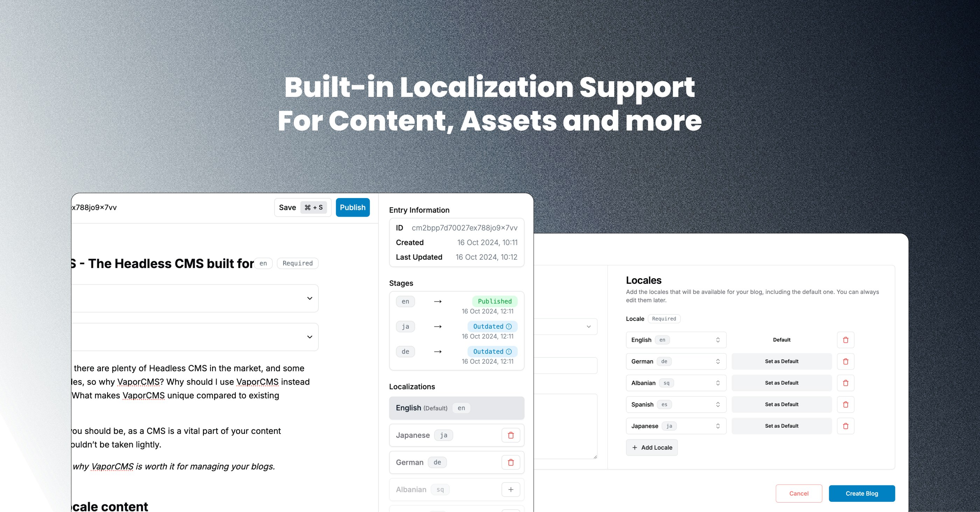Add the Albanian localization with plus icon
980x512 pixels.
pyautogui.click(x=511, y=490)
